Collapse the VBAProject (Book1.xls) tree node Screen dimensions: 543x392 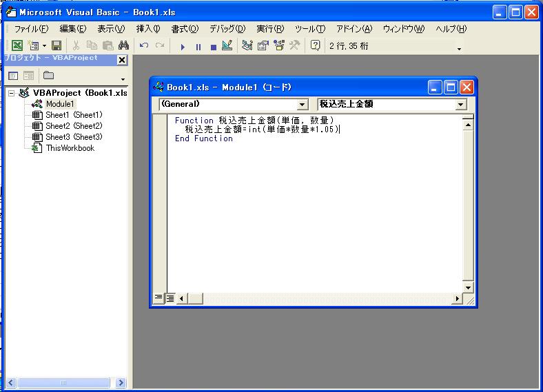(x=12, y=93)
